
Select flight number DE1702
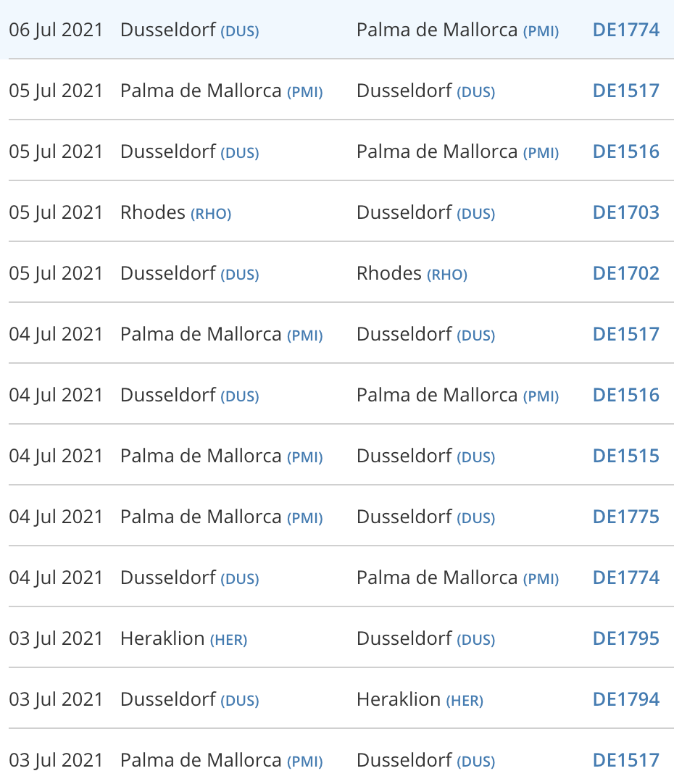pos(625,273)
